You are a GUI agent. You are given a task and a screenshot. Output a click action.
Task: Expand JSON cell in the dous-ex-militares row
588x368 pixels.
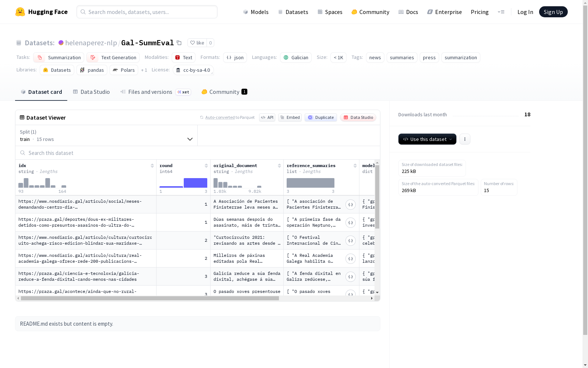click(x=351, y=223)
